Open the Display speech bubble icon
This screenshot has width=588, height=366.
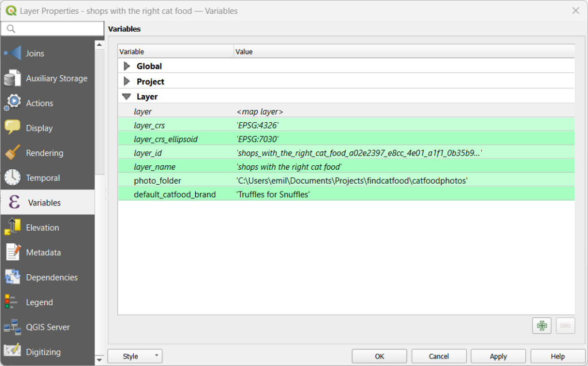13,128
